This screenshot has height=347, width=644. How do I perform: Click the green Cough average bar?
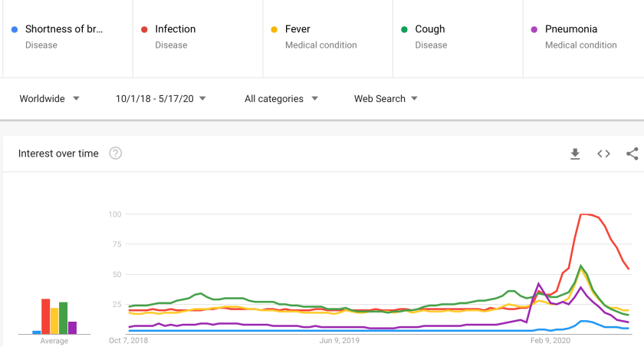(x=64, y=318)
